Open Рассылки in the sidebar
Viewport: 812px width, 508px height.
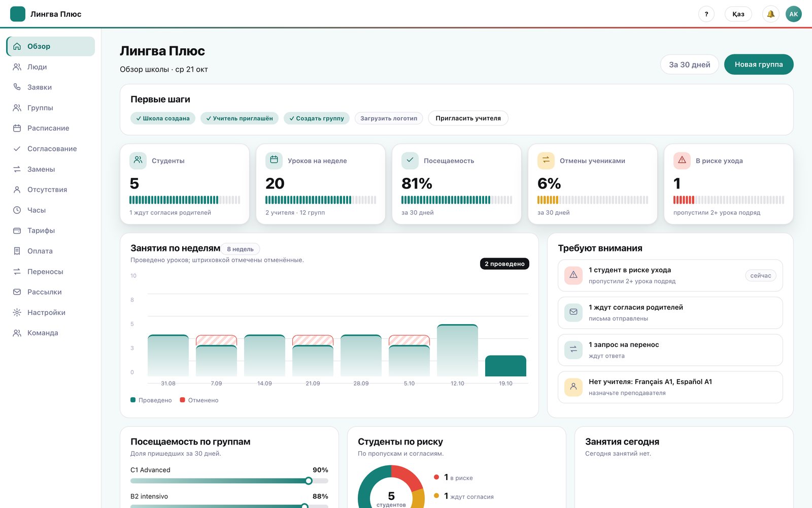tap(51, 292)
